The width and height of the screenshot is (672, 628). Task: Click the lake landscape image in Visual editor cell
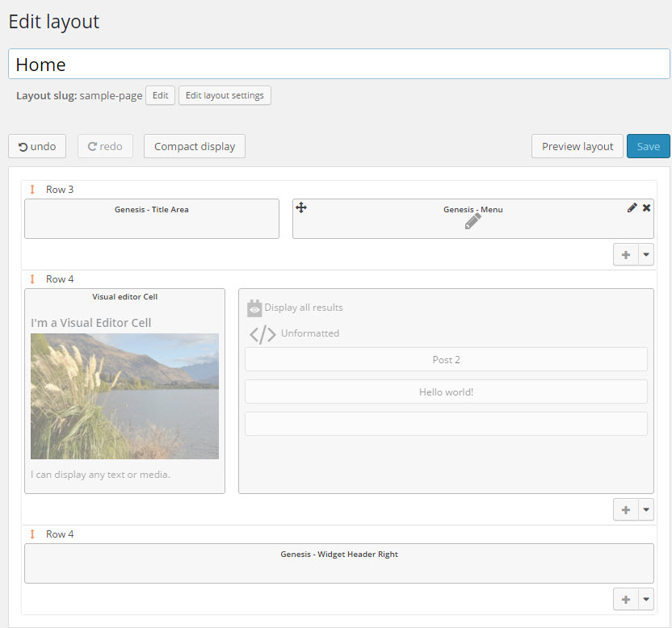coord(124,396)
